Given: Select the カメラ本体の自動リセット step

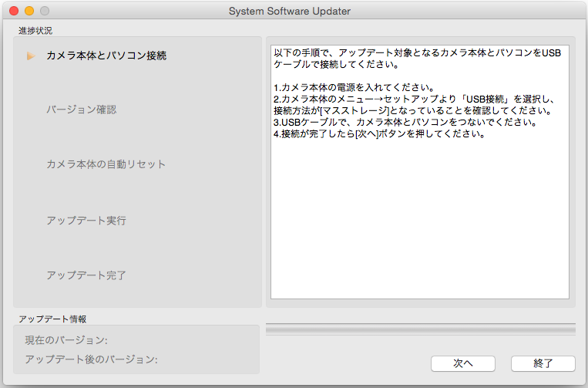Looking at the screenshot, I should tap(106, 164).
